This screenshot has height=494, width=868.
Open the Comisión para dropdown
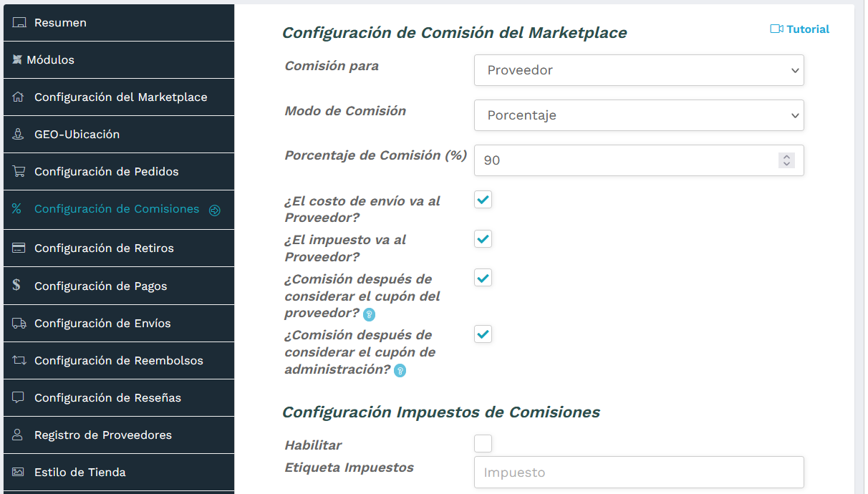tap(638, 70)
